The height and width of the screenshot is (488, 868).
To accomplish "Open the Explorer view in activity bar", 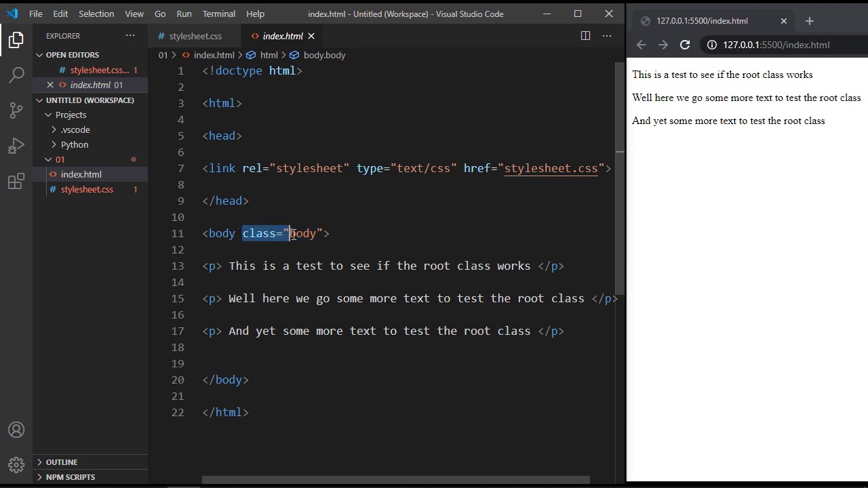I will pos(16,40).
